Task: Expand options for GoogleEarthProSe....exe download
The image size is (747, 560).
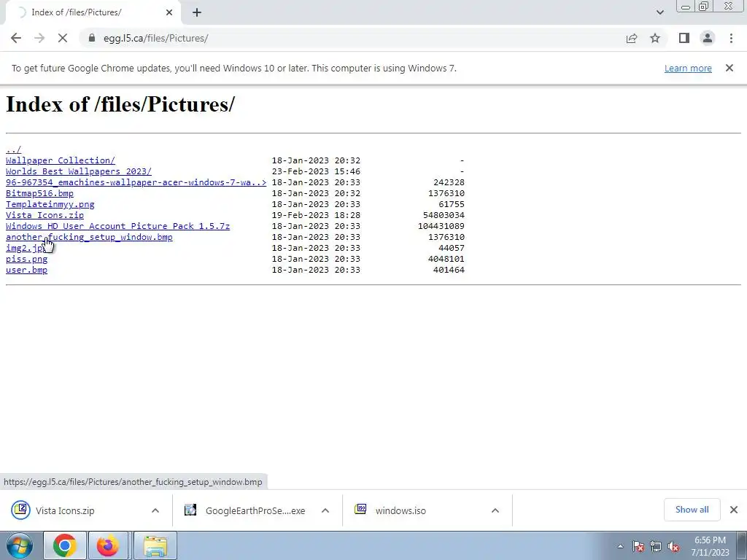Action: click(325, 510)
